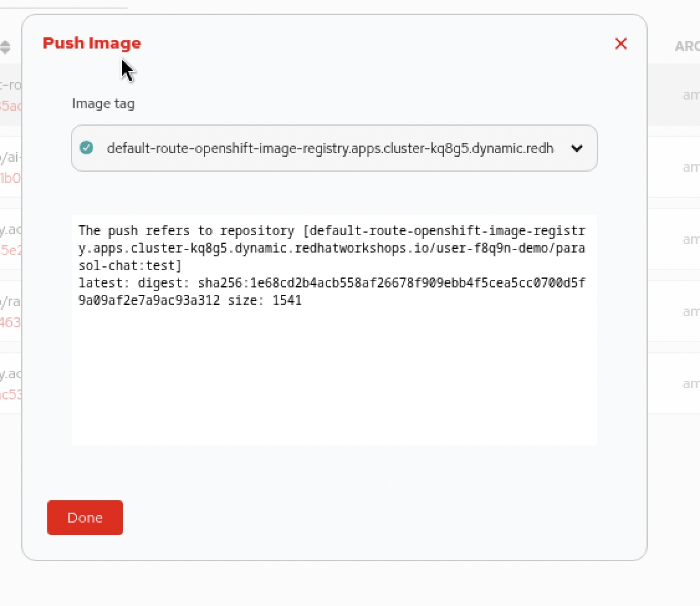Click the green checkmark status icon

click(x=86, y=148)
